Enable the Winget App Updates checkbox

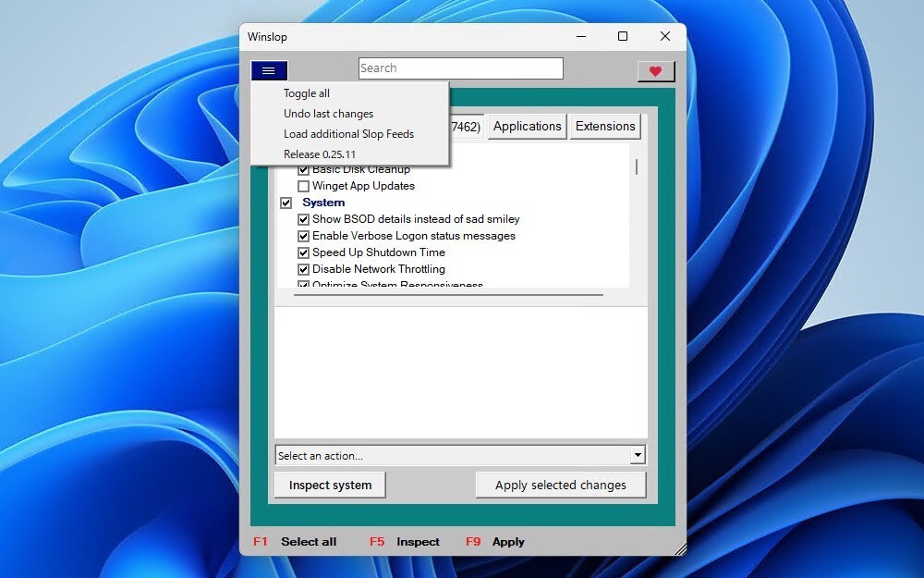(303, 187)
